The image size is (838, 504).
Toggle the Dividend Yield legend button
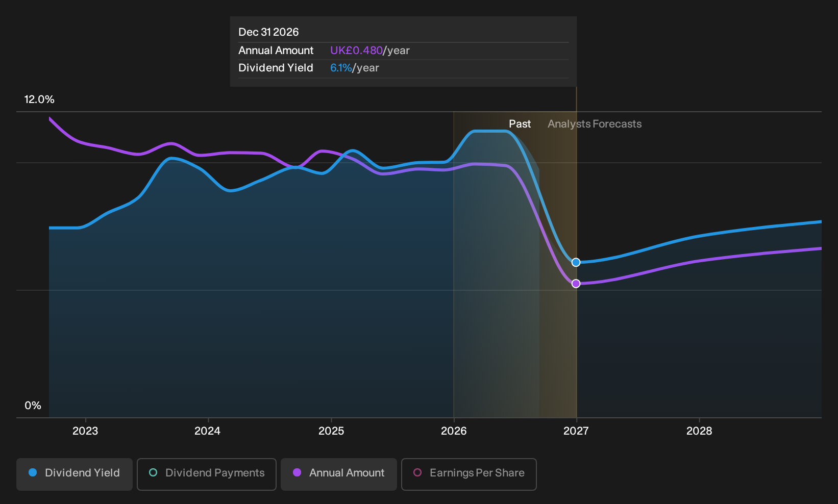point(75,474)
